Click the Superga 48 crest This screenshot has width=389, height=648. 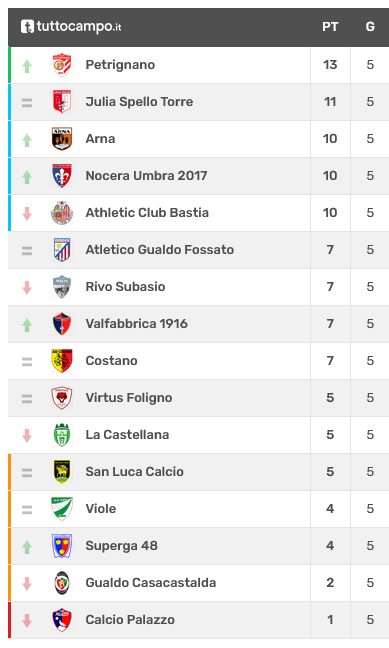62,546
